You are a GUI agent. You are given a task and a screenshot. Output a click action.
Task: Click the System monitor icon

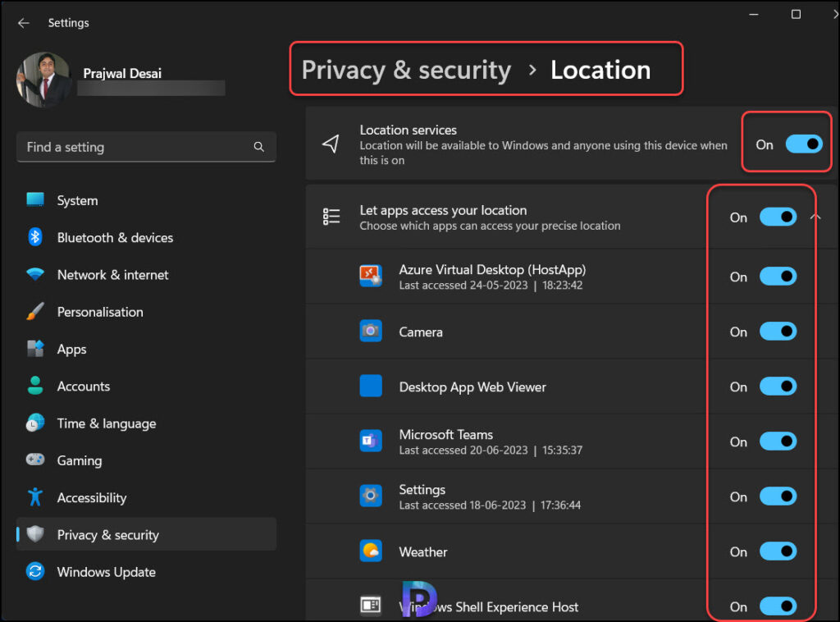(35, 199)
